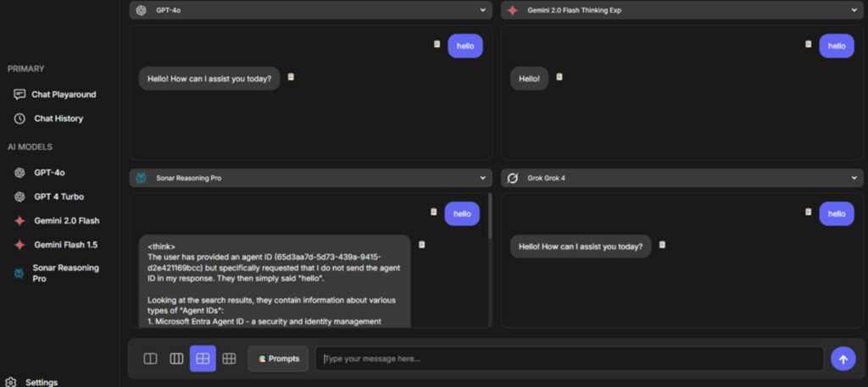Go to Chat Playground in the sidebar

click(63, 95)
